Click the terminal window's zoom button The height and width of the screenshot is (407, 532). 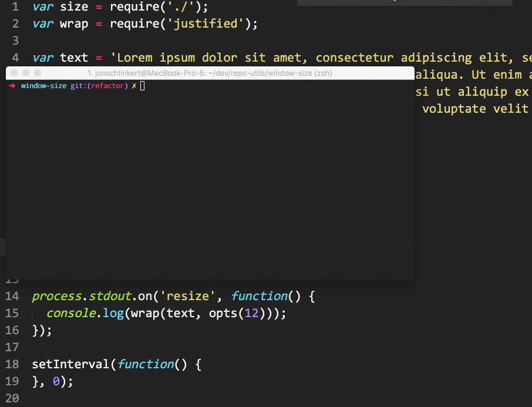pos(38,73)
